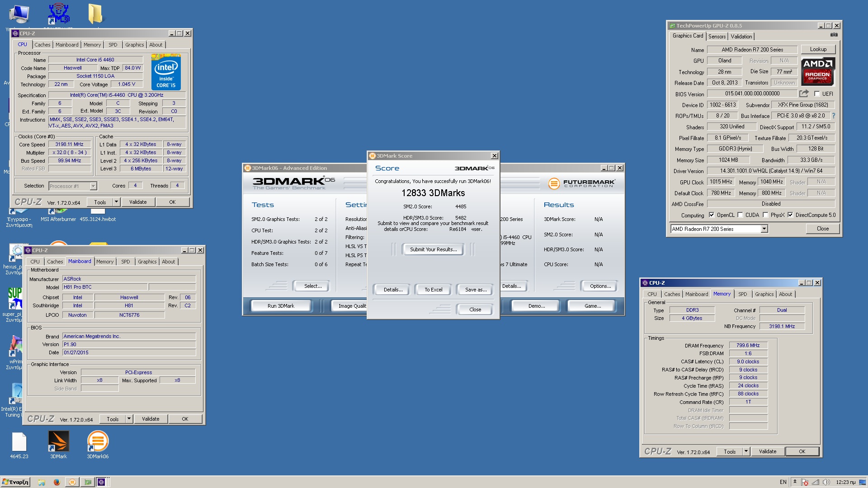Click the GPU-Z Close button

pyautogui.click(x=823, y=229)
